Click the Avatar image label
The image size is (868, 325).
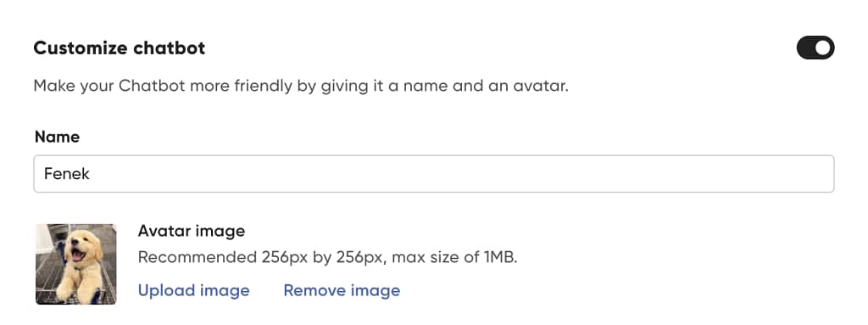192,231
